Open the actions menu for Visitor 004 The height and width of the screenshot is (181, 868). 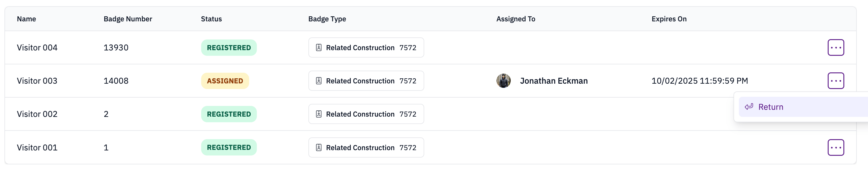(x=836, y=47)
